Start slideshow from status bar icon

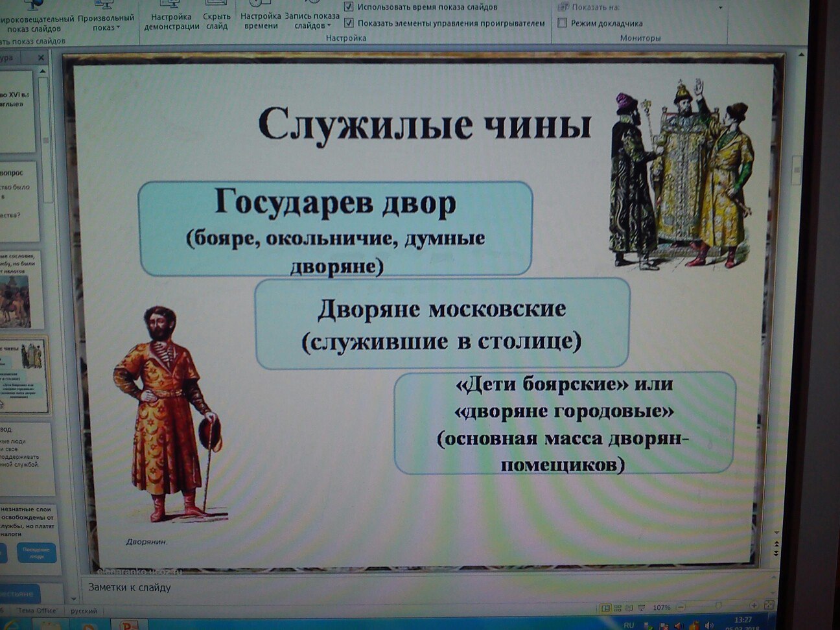coord(641,608)
